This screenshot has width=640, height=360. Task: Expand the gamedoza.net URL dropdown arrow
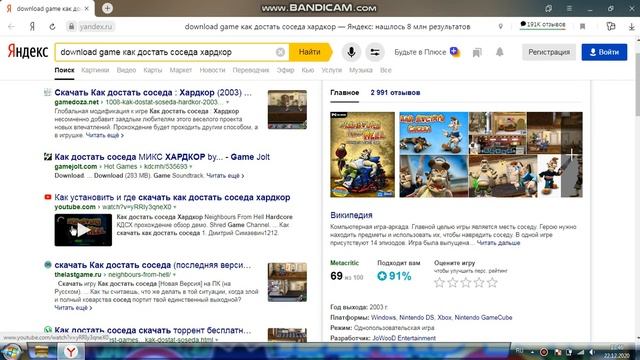[227, 102]
